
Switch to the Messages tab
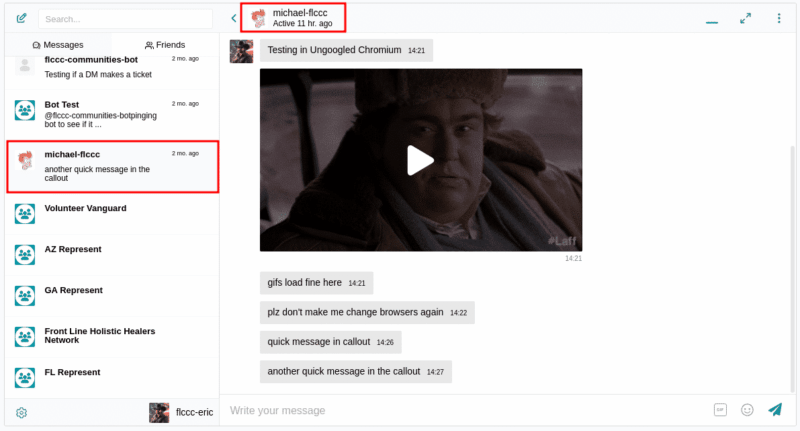pyautogui.click(x=57, y=45)
